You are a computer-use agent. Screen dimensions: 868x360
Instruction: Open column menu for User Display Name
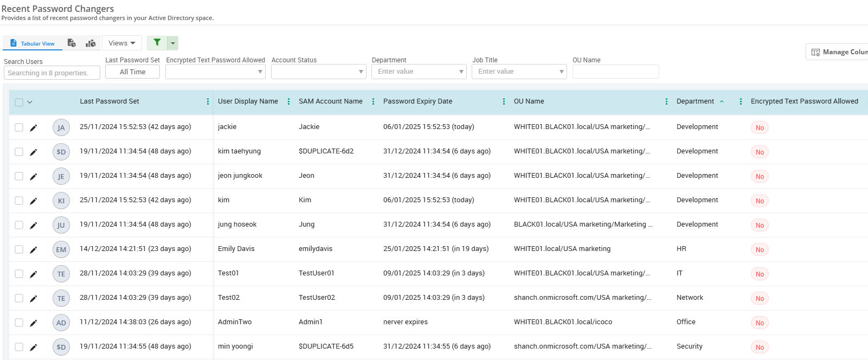[x=288, y=101]
